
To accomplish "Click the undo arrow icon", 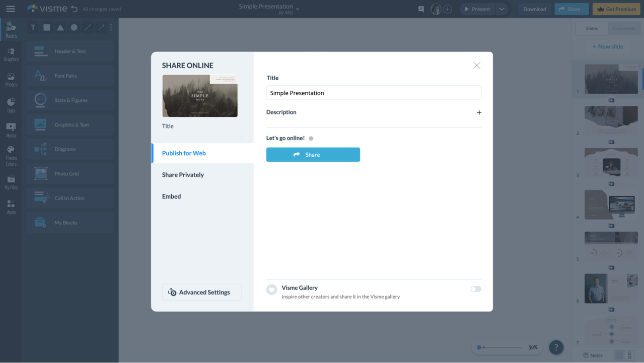I will click(75, 9).
